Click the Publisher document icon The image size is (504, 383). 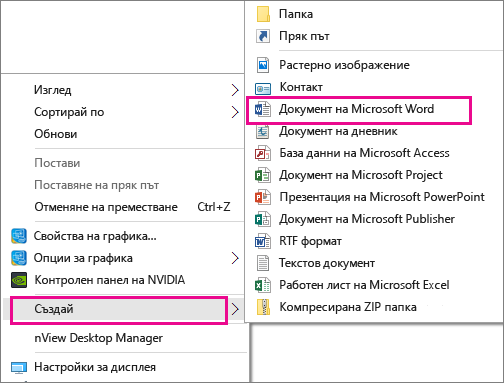click(263, 219)
